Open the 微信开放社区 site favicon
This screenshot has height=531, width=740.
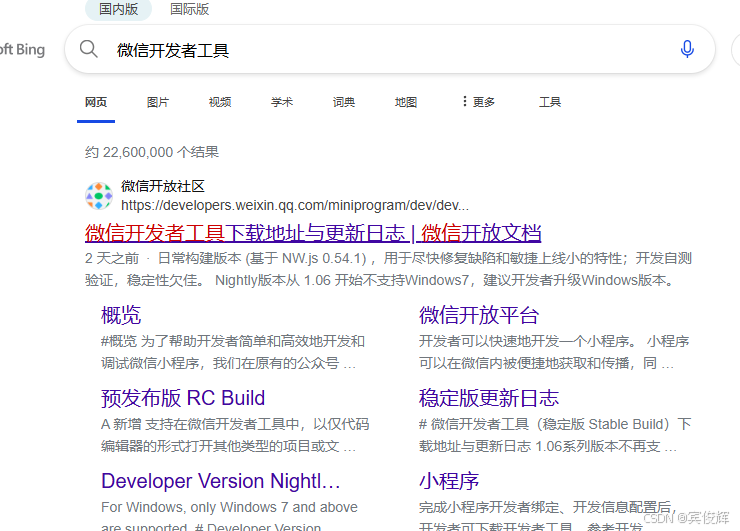click(x=99, y=196)
